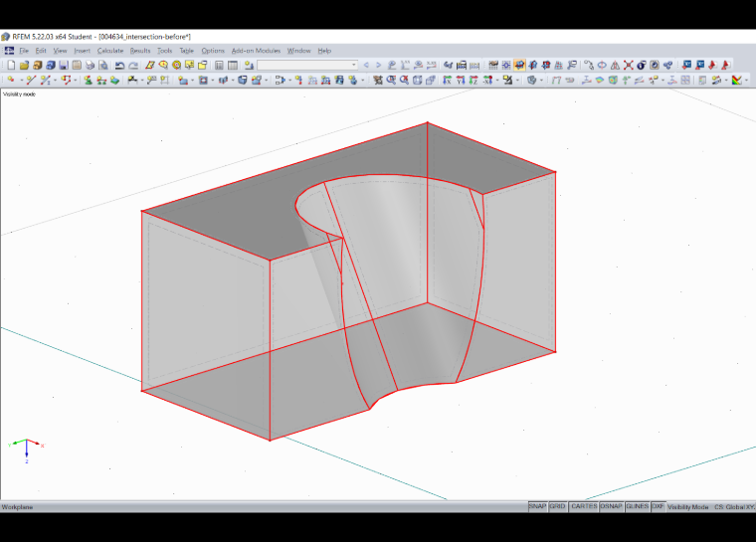Open the Table menu
Viewport: 756px width, 542px height.
point(186,51)
